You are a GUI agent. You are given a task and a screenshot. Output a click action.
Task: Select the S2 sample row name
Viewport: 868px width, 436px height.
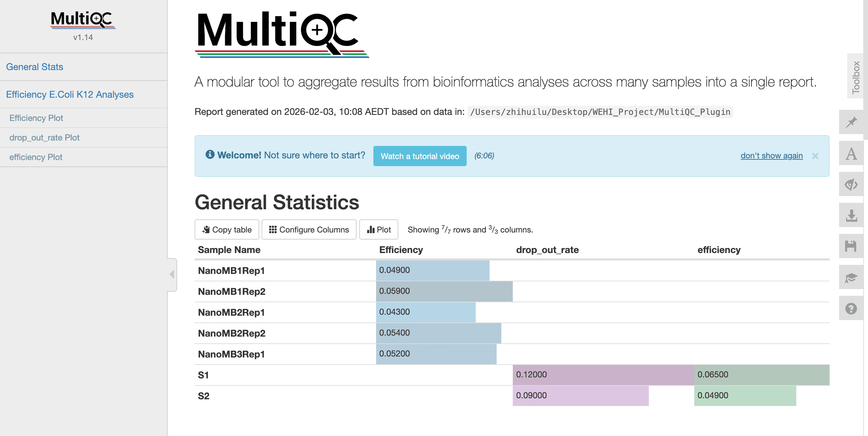pyautogui.click(x=203, y=396)
